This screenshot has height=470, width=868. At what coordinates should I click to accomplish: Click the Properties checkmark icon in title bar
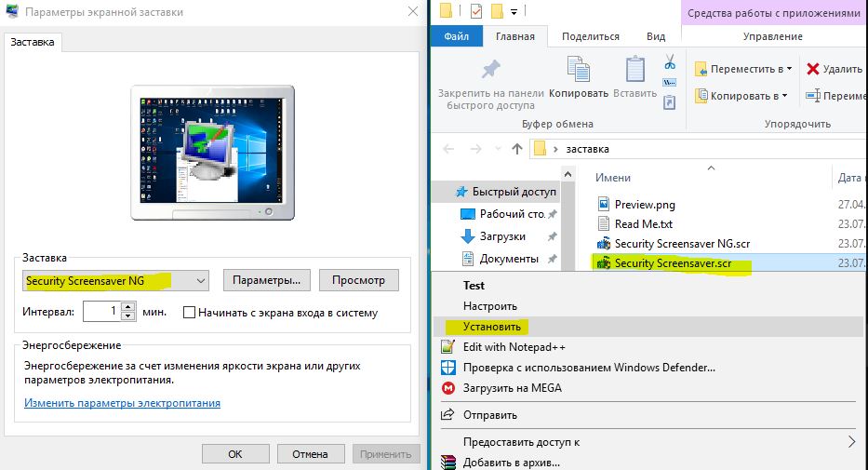[x=476, y=10]
